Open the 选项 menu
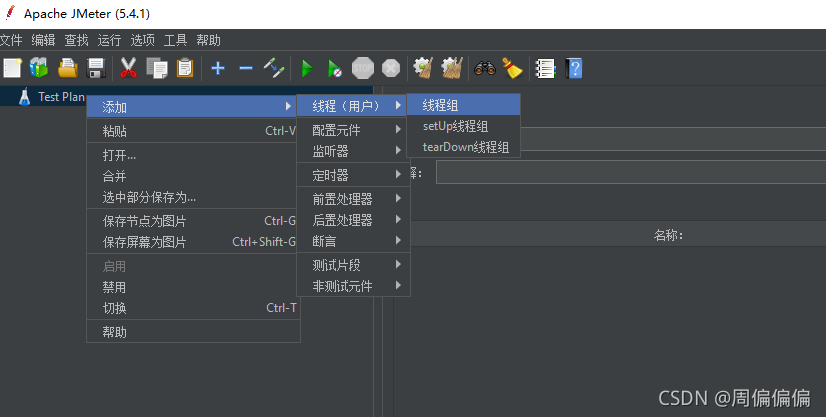Viewport: 826px width, 417px height. tap(143, 40)
